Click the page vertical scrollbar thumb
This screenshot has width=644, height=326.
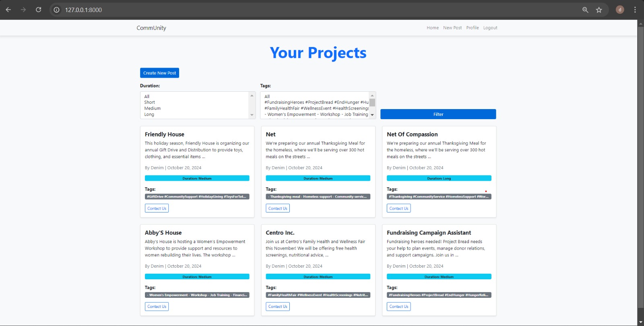(x=641, y=167)
